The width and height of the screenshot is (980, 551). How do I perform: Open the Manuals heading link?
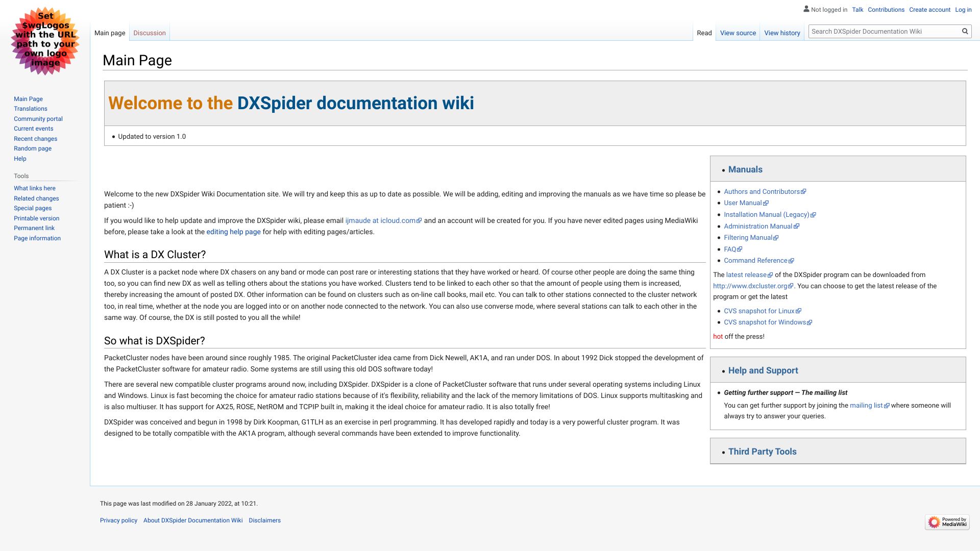pos(745,169)
